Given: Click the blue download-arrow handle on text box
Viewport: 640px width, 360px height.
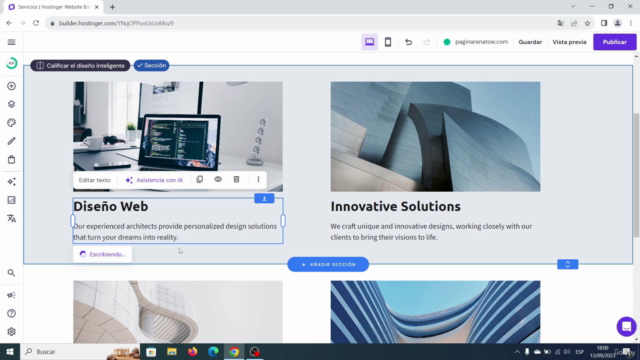Looking at the screenshot, I should (264, 198).
